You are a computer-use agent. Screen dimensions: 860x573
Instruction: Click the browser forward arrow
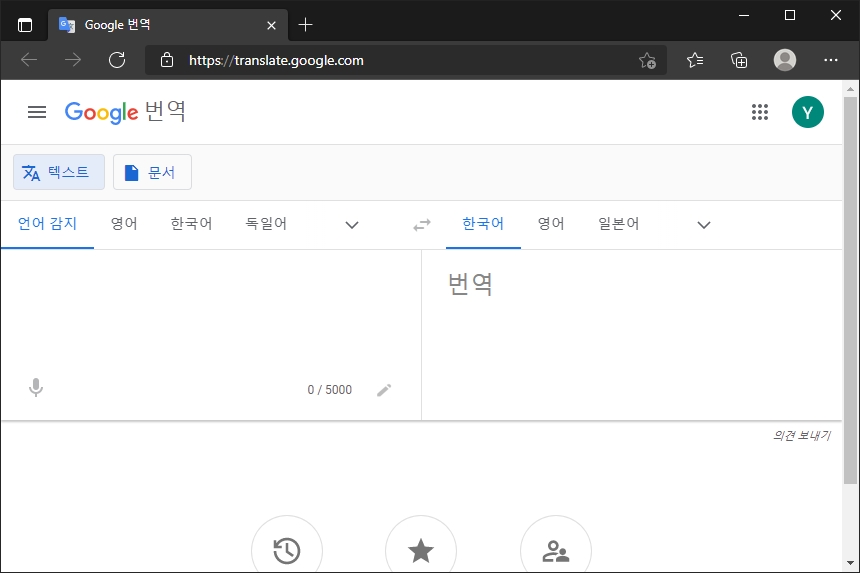[72, 60]
